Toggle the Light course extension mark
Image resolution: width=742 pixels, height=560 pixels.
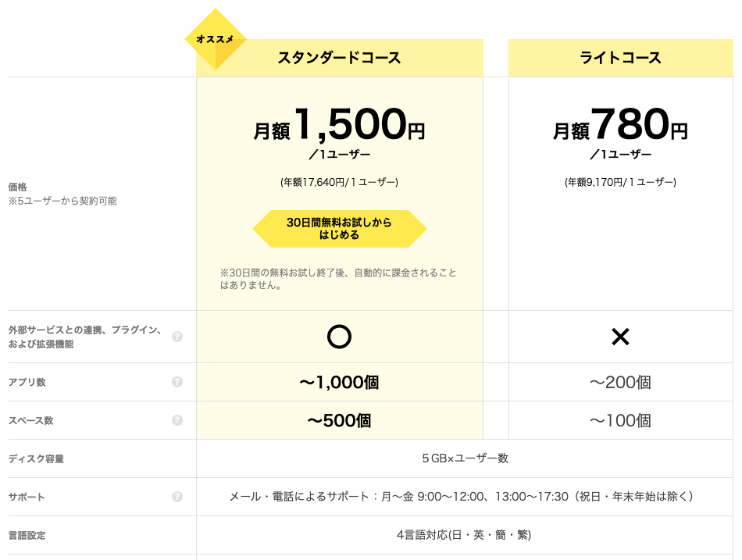point(621,336)
